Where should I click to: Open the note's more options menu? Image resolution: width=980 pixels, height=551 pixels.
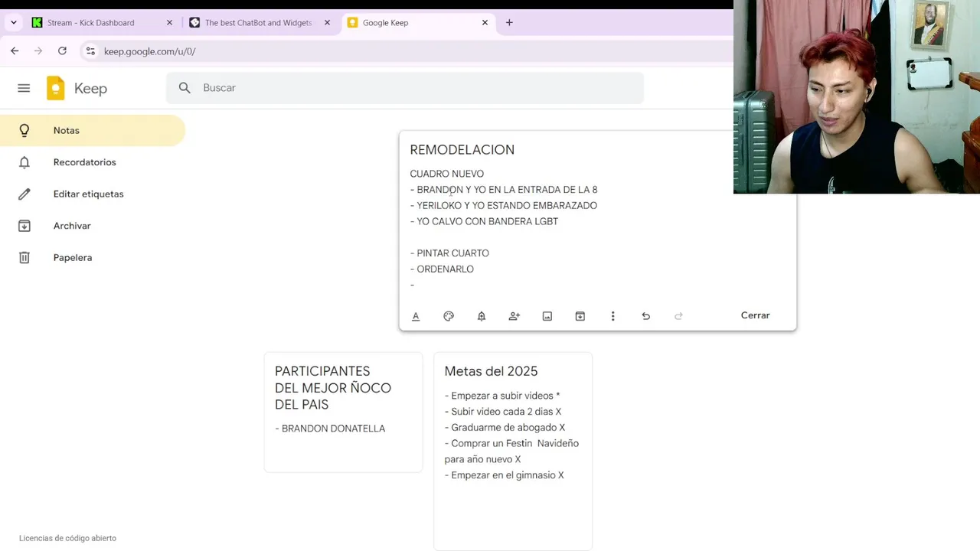point(612,316)
